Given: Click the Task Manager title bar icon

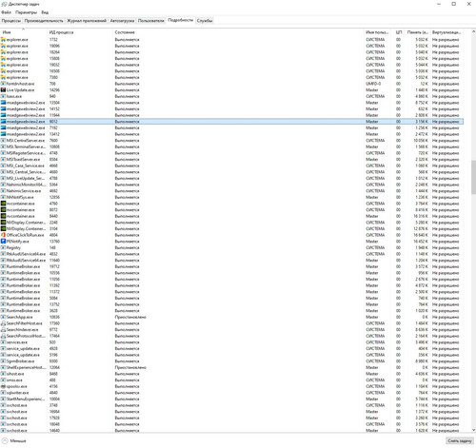Looking at the screenshot, I should (x=4, y=4).
